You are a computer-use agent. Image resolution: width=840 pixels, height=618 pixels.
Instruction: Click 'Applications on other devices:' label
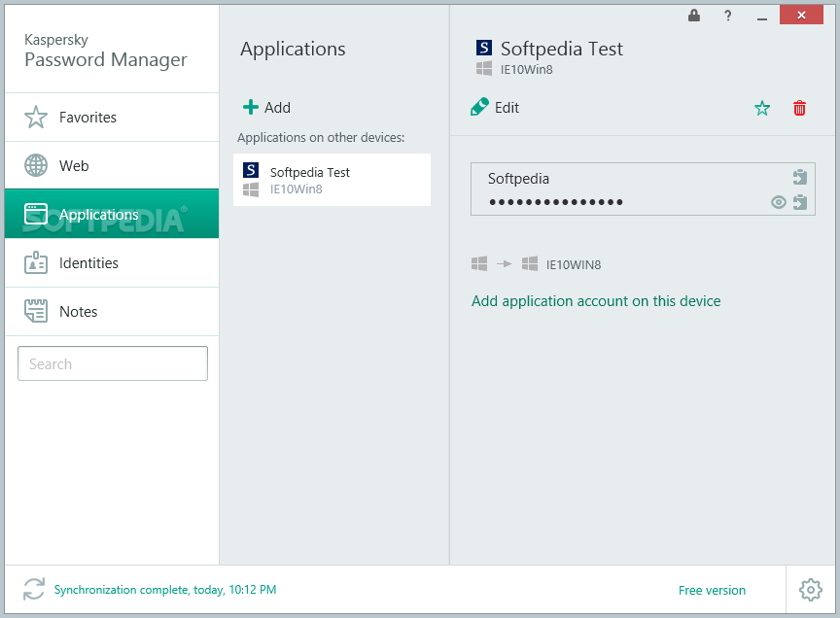tap(321, 138)
